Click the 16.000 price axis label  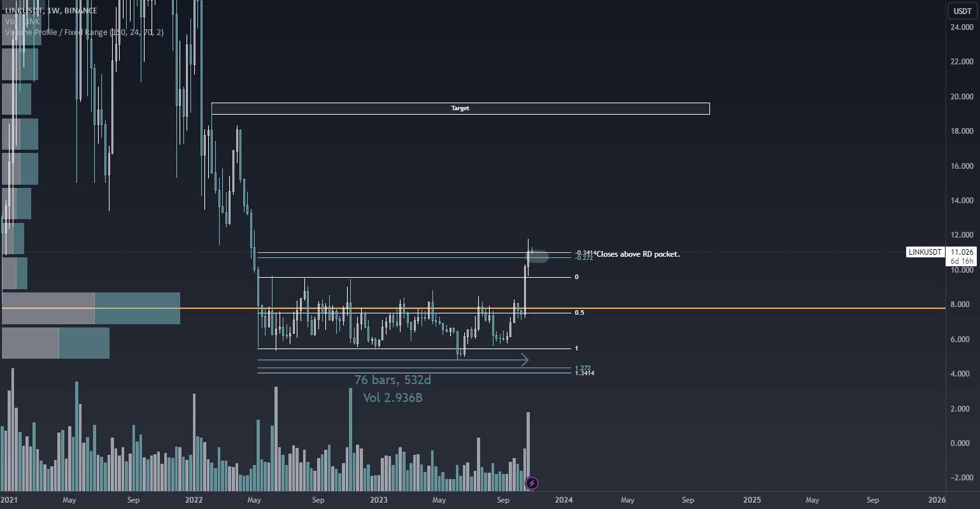point(962,166)
